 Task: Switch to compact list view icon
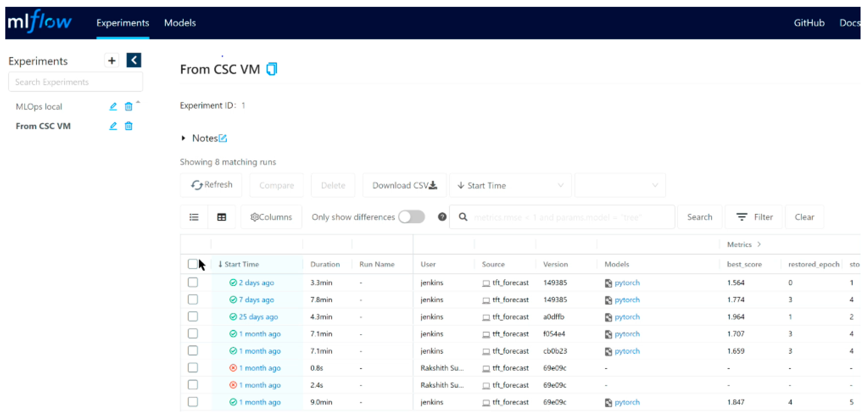point(194,217)
